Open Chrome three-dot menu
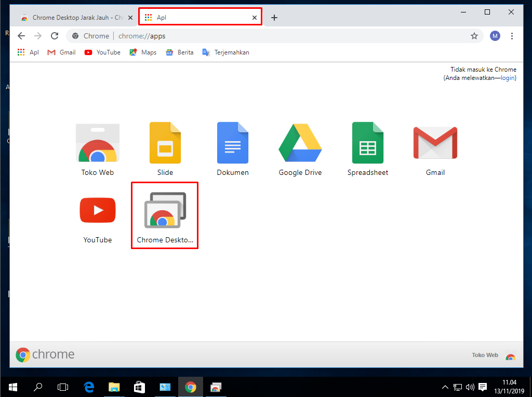Image resolution: width=532 pixels, height=397 pixels. pos(512,36)
